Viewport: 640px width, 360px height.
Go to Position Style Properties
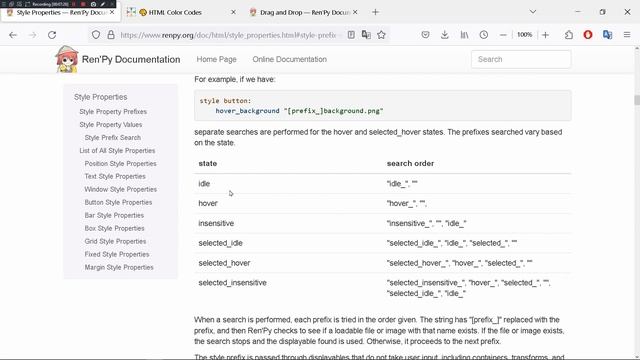(x=120, y=164)
